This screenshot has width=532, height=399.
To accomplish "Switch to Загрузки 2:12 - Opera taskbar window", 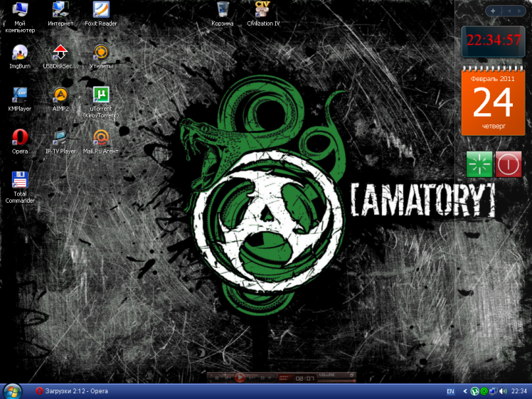I will point(72,391).
